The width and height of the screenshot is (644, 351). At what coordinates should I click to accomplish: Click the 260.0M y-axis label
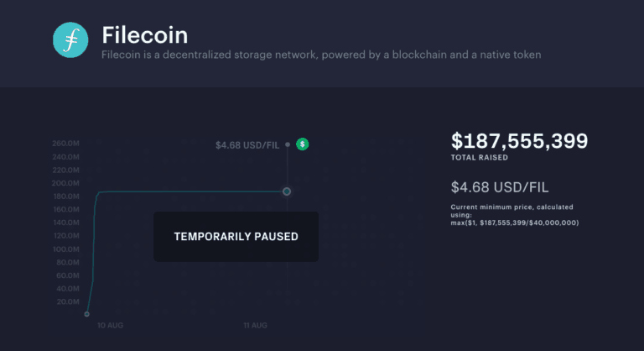click(66, 144)
